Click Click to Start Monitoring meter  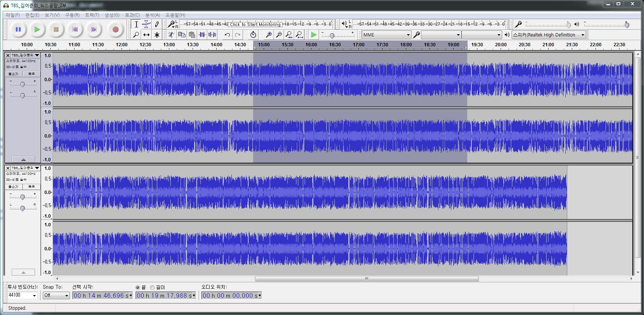coord(255,24)
